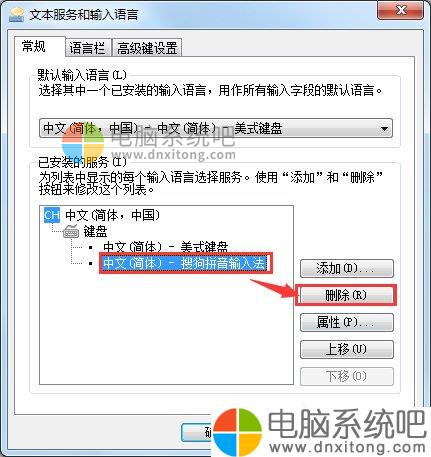Image resolution: width=431 pixels, height=457 pixels.
Task: Click the keyboard icon in services tree
Action: tap(71, 231)
